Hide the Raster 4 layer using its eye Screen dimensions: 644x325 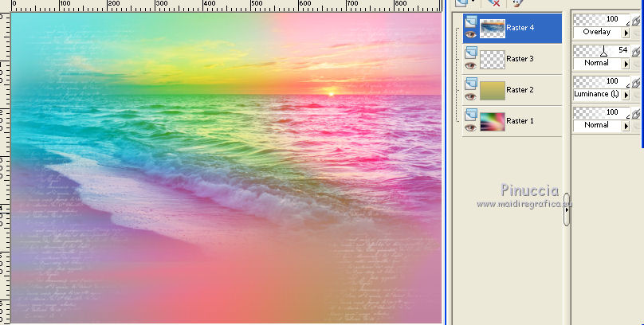(x=471, y=34)
